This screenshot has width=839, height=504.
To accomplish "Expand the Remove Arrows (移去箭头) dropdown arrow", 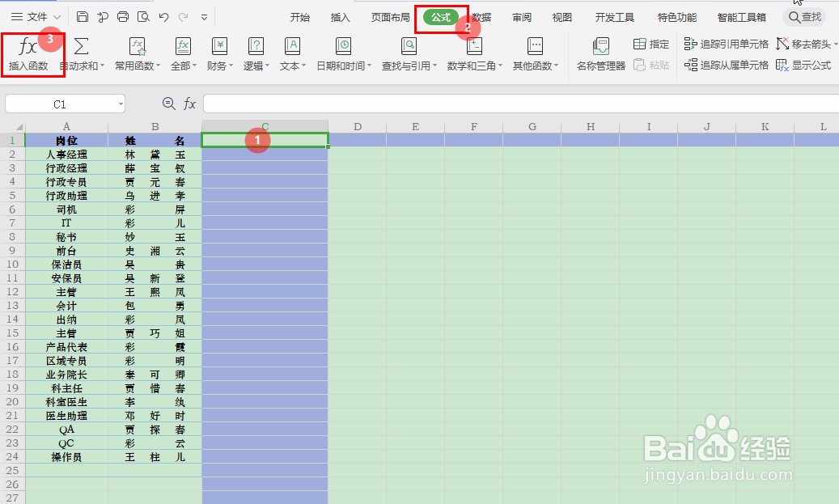I will pyautogui.click(x=835, y=44).
